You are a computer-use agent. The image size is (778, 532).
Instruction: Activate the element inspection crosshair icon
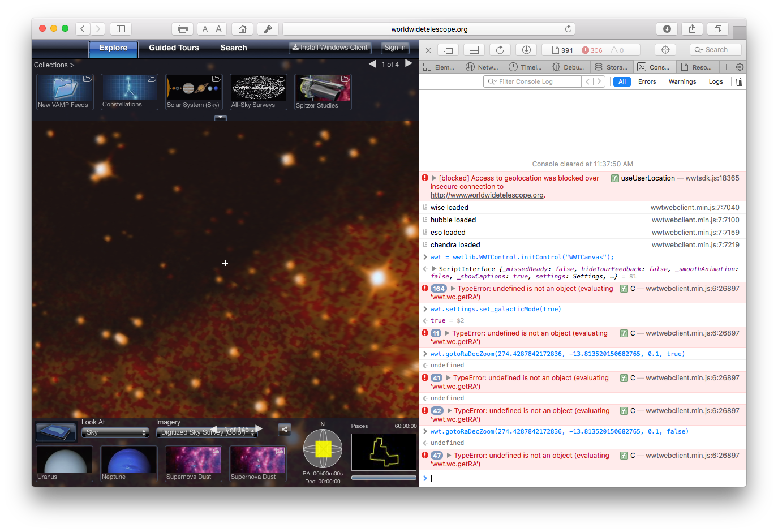[665, 50]
